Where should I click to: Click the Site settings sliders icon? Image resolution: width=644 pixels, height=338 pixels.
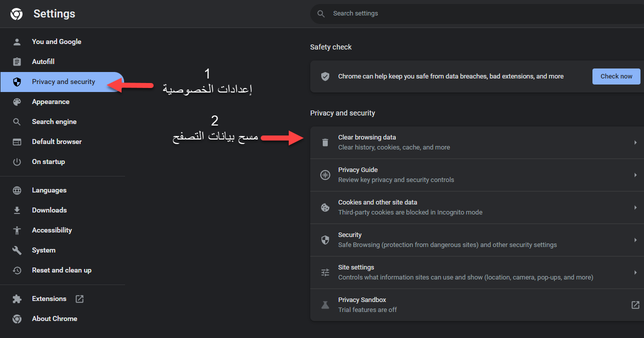pyautogui.click(x=325, y=272)
